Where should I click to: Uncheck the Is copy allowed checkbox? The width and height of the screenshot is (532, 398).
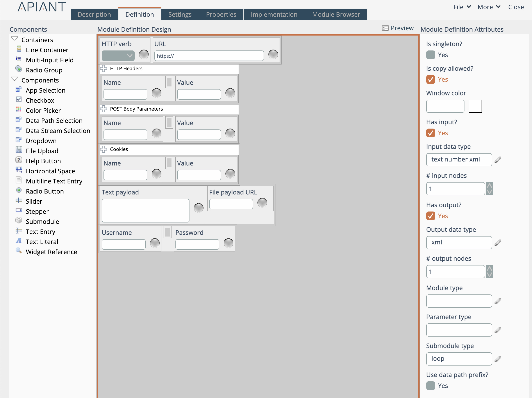(x=430, y=79)
